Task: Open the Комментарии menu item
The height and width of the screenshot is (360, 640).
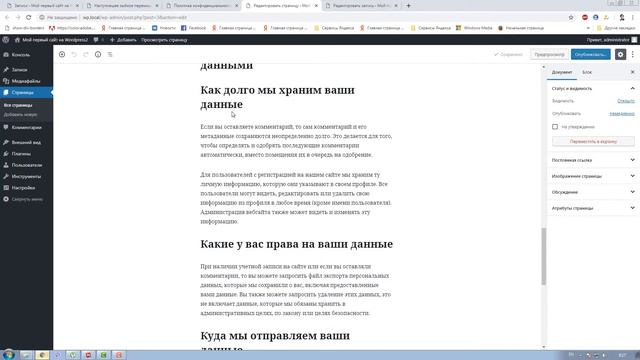Action: [27, 127]
